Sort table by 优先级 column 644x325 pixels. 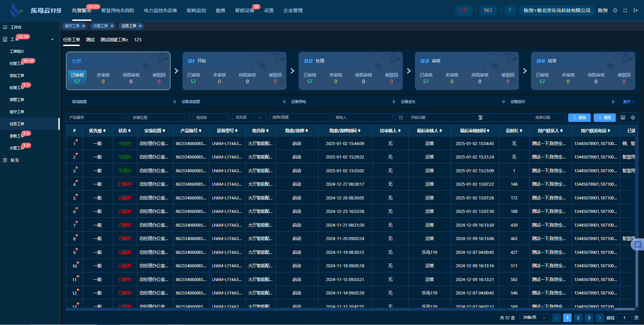tap(97, 131)
